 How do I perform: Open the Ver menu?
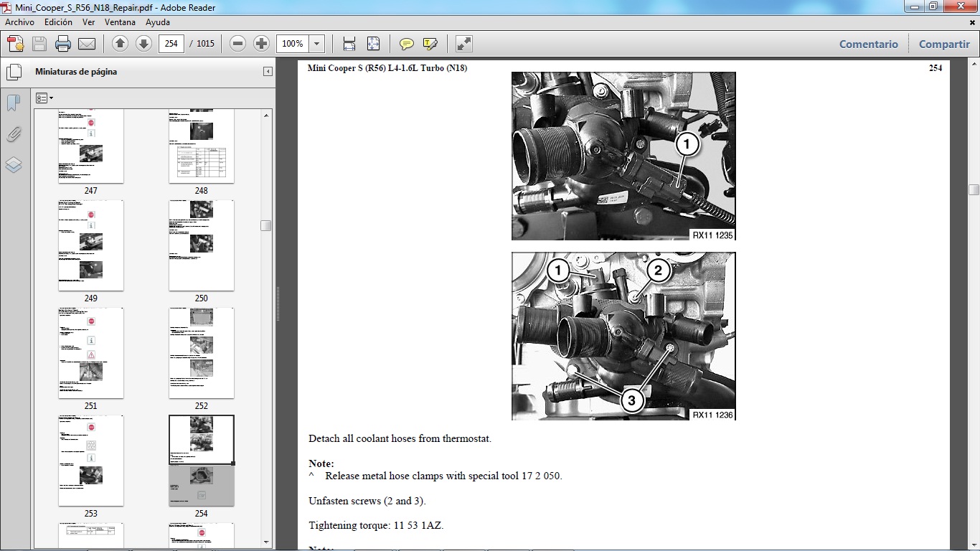[89, 22]
